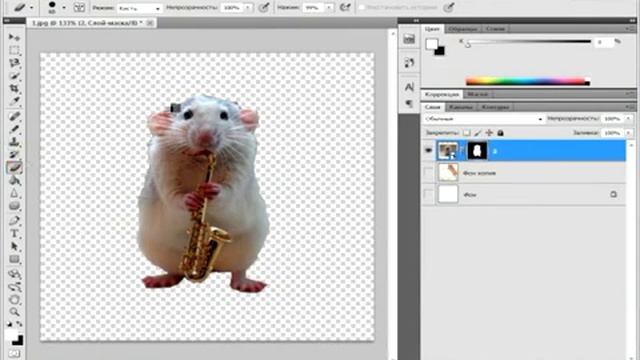Open the Paragraph panel icon
Screen dimensions: 640x360
coord(409,103)
